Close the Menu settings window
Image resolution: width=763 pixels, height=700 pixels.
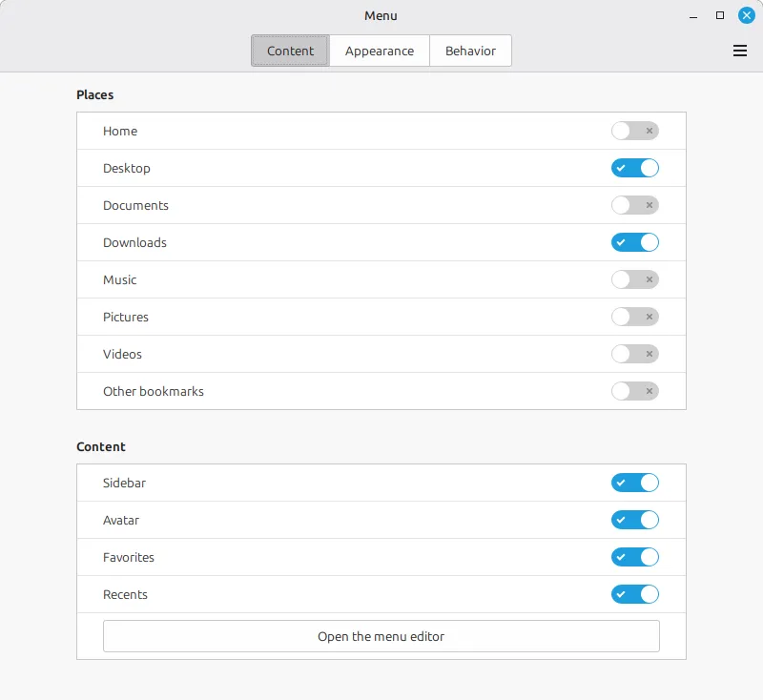tap(747, 15)
